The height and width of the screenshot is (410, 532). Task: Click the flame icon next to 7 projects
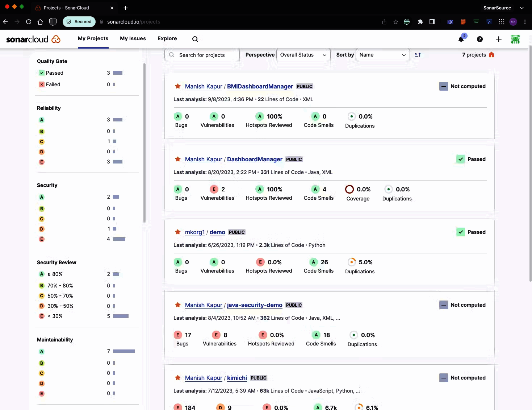[491, 55]
